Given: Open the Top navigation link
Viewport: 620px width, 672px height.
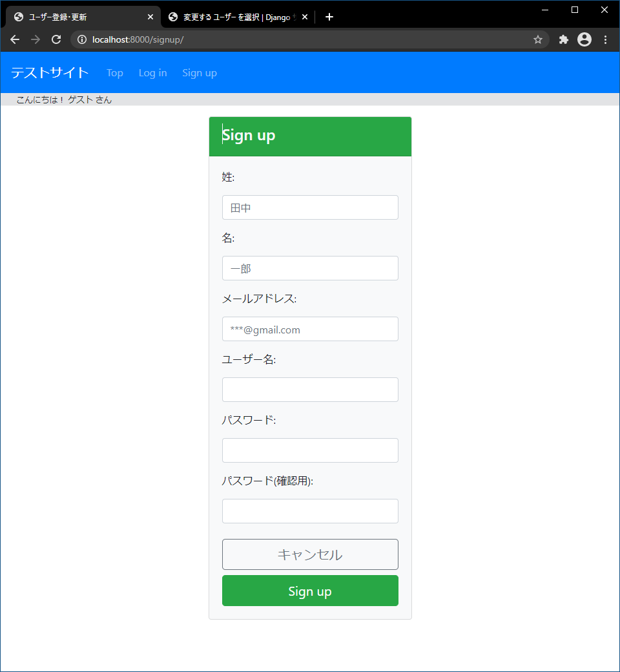Looking at the screenshot, I should [115, 73].
